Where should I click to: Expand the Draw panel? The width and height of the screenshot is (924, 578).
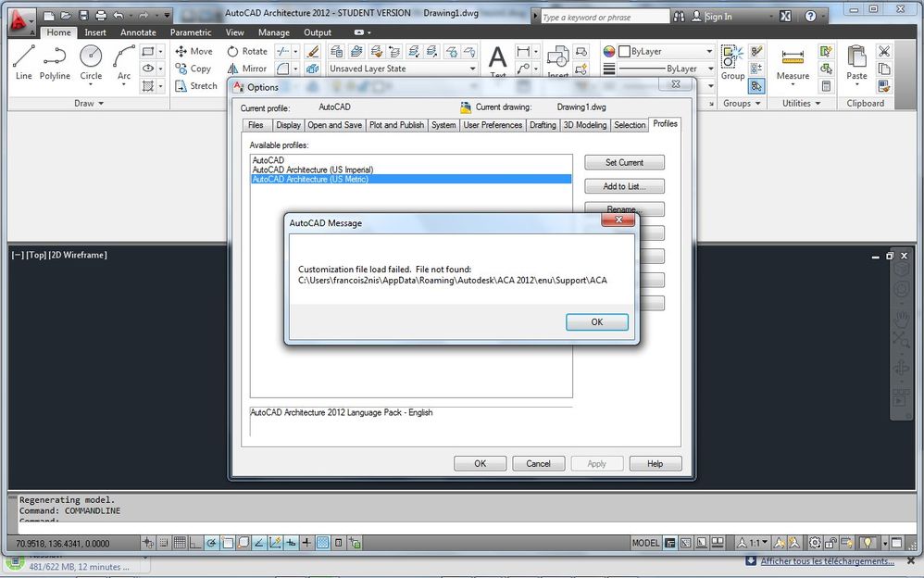click(x=89, y=103)
